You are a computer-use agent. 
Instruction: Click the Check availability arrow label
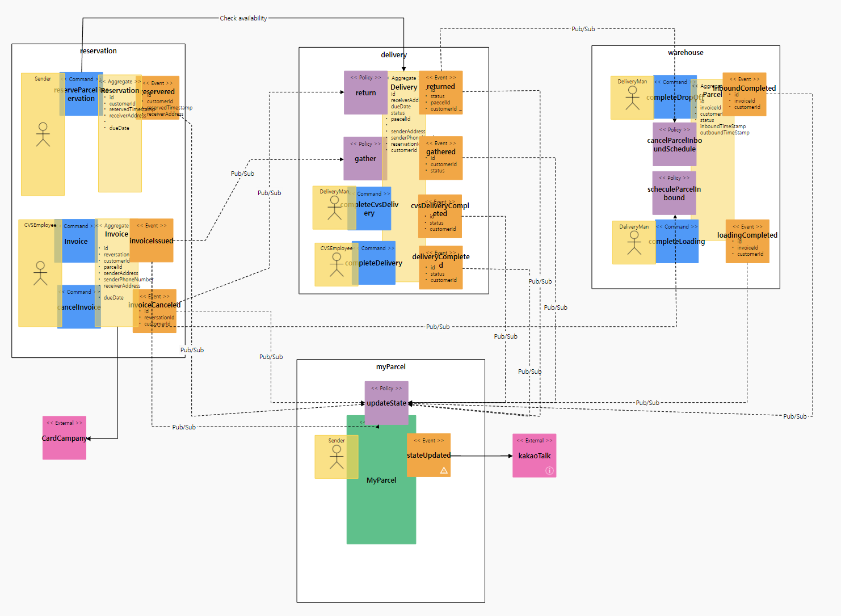click(x=243, y=18)
